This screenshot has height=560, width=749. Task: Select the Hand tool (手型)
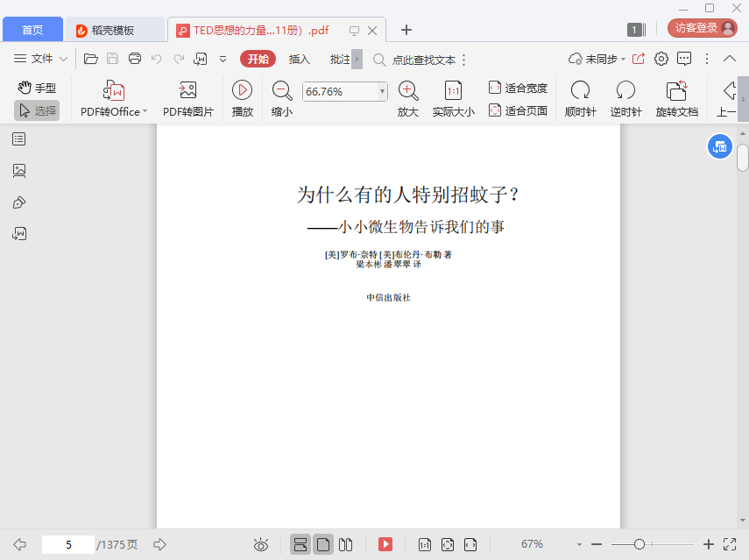tap(37, 88)
